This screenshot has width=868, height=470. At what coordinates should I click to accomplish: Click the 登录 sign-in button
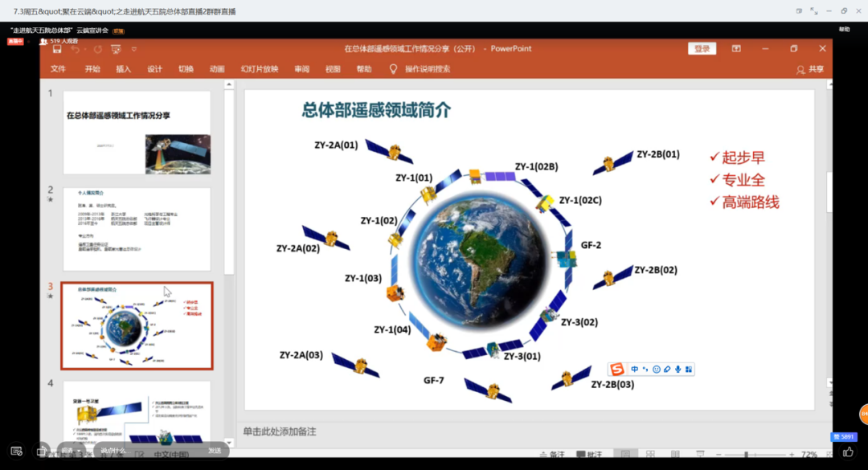point(702,49)
